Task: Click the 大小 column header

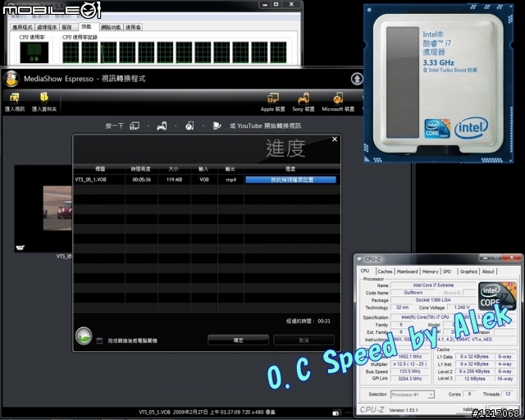Action: coord(174,169)
